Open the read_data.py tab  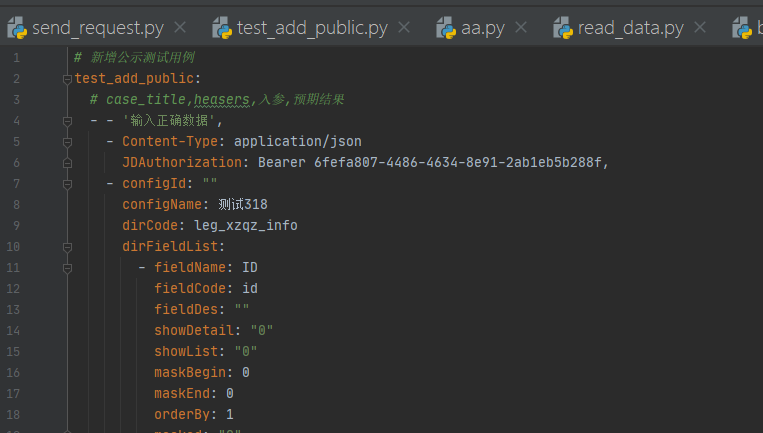click(x=628, y=27)
